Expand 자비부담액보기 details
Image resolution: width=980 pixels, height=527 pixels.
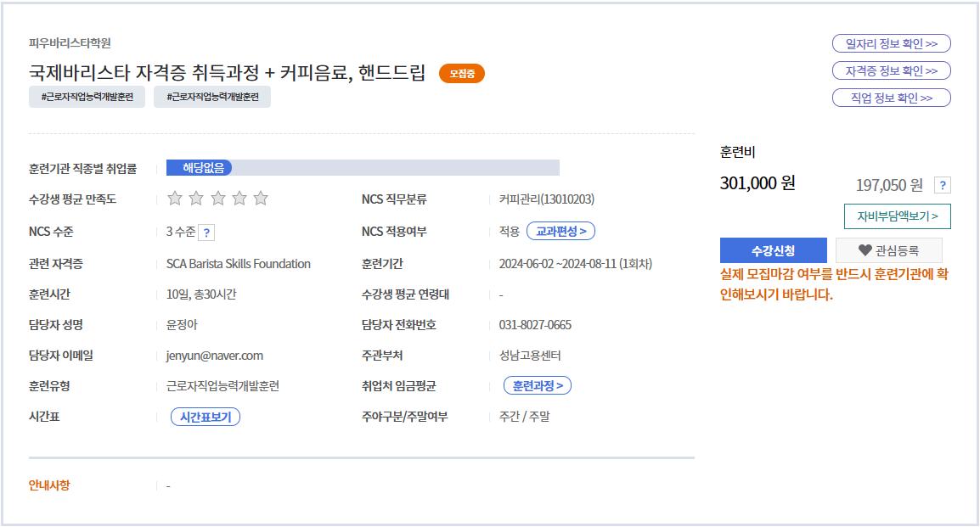tap(897, 216)
